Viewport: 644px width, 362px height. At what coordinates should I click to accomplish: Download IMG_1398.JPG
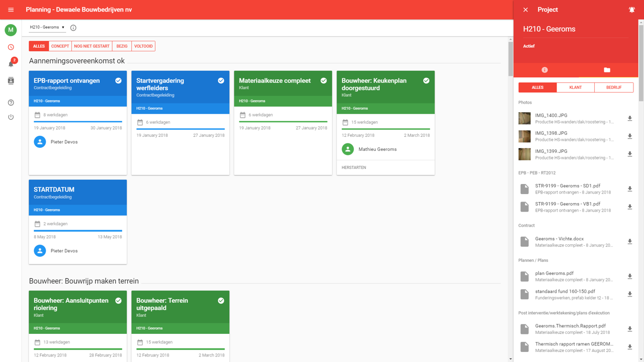coord(629,136)
